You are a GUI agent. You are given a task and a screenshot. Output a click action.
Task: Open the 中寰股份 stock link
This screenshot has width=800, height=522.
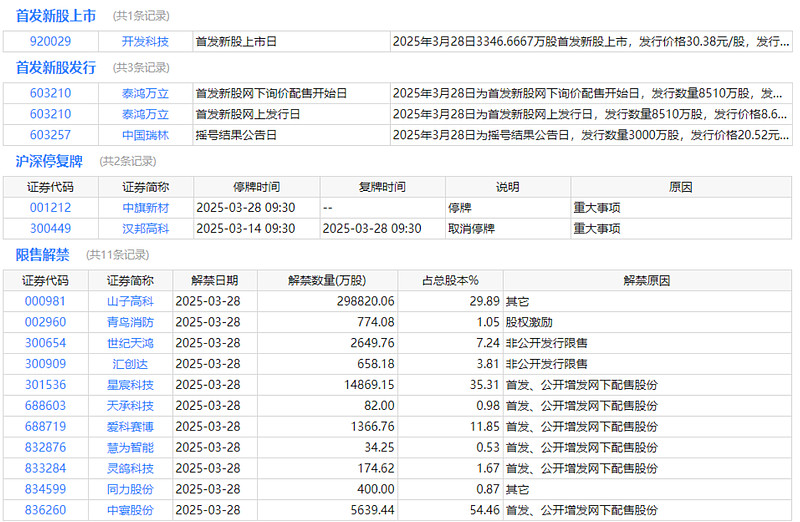pyautogui.click(x=130, y=510)
